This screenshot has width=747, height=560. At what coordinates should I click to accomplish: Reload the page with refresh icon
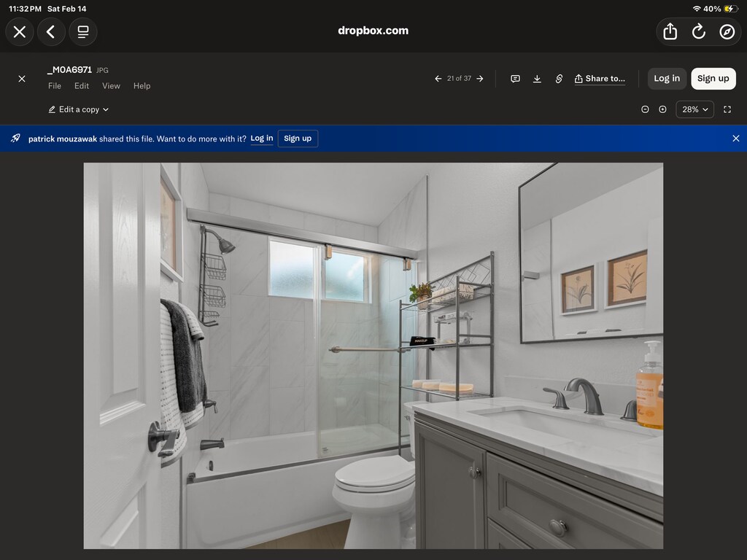698,31
